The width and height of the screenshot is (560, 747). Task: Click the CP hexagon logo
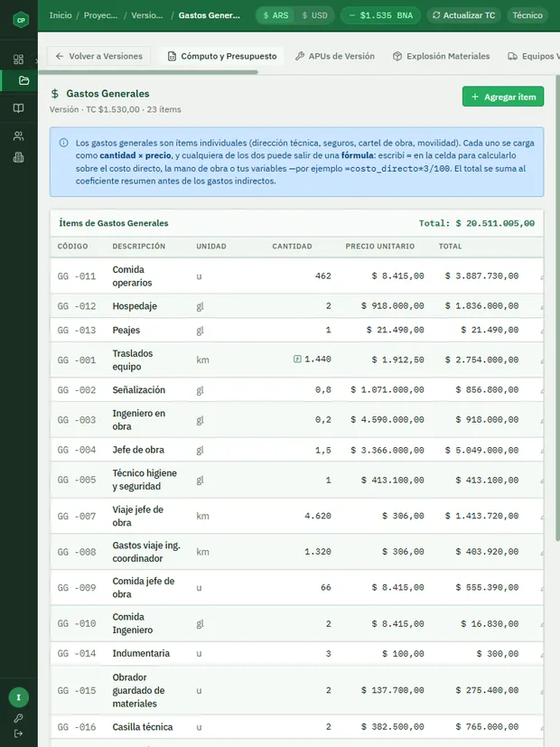click(x=21, y=20)
